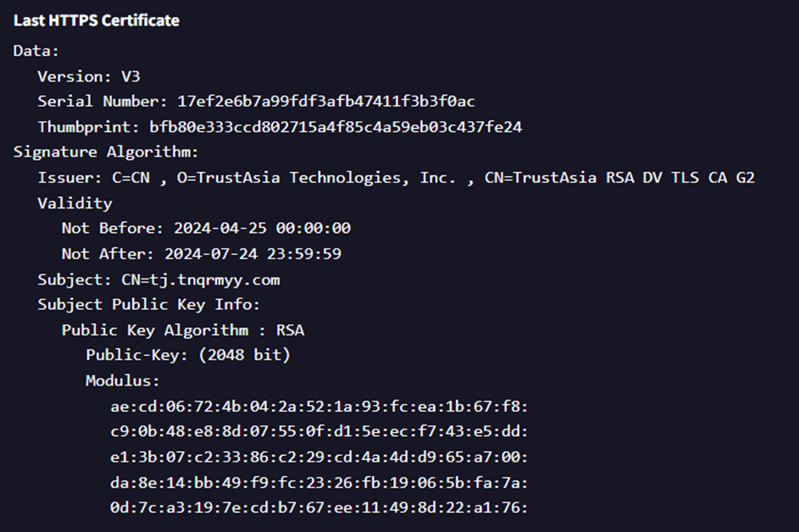This screenshot has width=799, height=532.
Task: Click the Data: section label
Action: (36, 50)
